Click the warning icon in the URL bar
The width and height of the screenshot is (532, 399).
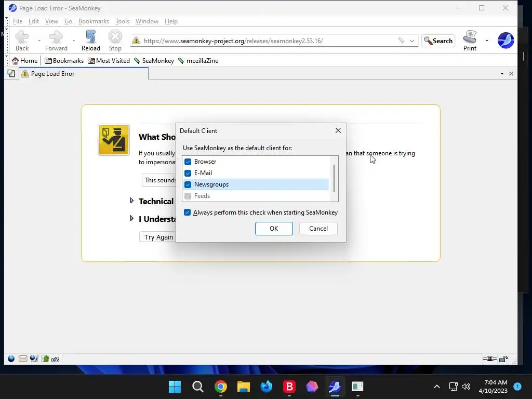point(136,41)
